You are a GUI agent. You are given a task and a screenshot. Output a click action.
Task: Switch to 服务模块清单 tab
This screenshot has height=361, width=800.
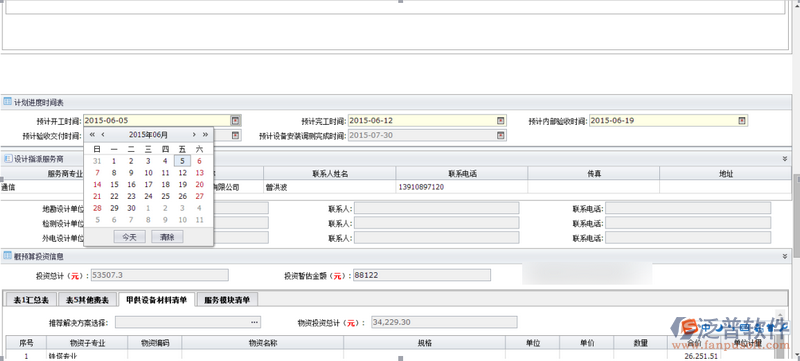point(227,300)
